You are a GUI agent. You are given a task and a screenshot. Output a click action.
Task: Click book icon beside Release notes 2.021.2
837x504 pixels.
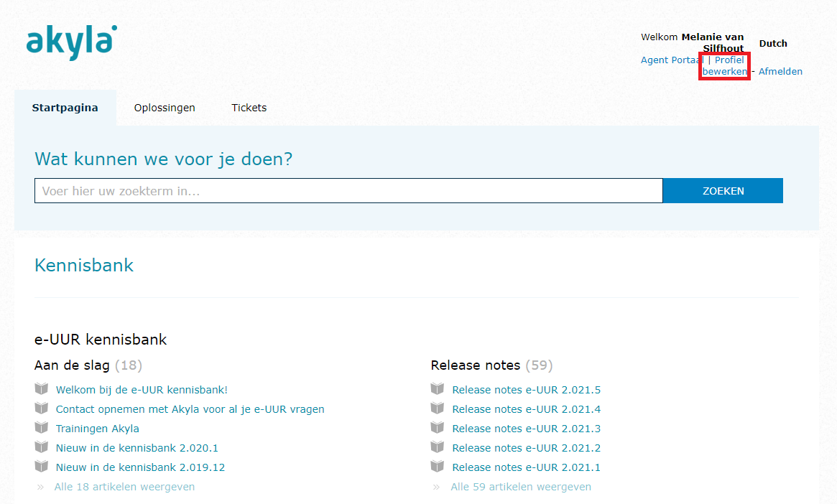coord(438,447)
